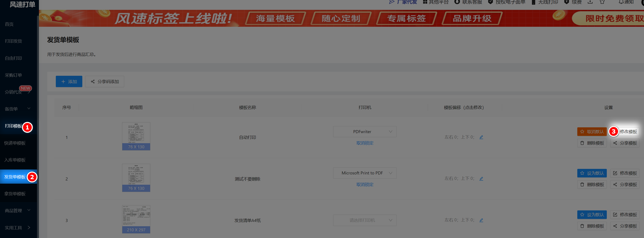
Task: Click edit pencil for row 1 offset
Action: 481,137
